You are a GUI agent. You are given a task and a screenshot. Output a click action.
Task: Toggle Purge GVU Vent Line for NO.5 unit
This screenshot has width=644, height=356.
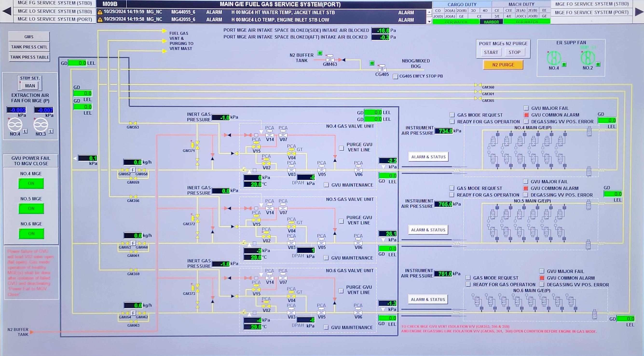341,221
